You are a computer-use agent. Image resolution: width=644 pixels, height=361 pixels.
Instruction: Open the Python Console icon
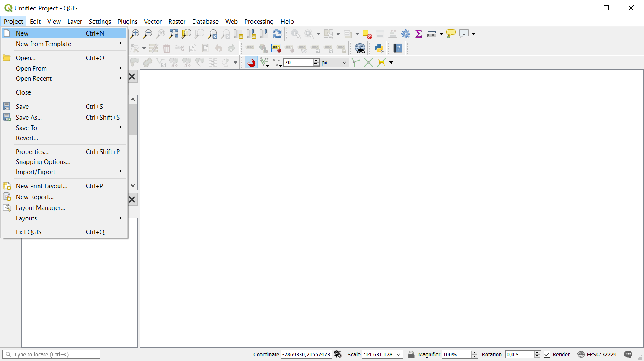coord(379,48)
